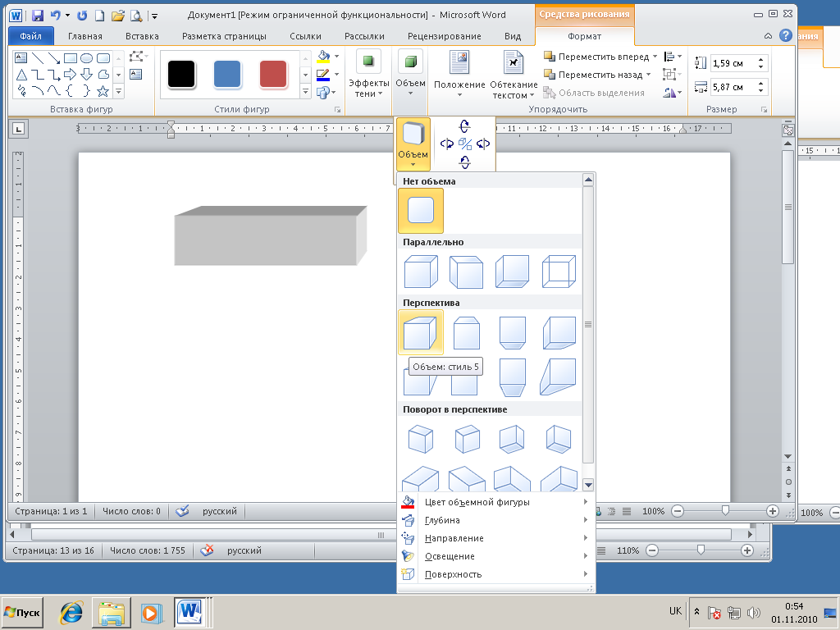
Task: Expand shape styles gallery arrow
Action: point(305,92)
